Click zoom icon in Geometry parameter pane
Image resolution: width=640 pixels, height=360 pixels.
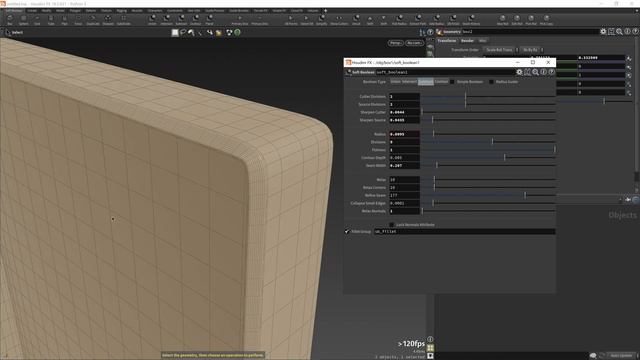(619, 31)
